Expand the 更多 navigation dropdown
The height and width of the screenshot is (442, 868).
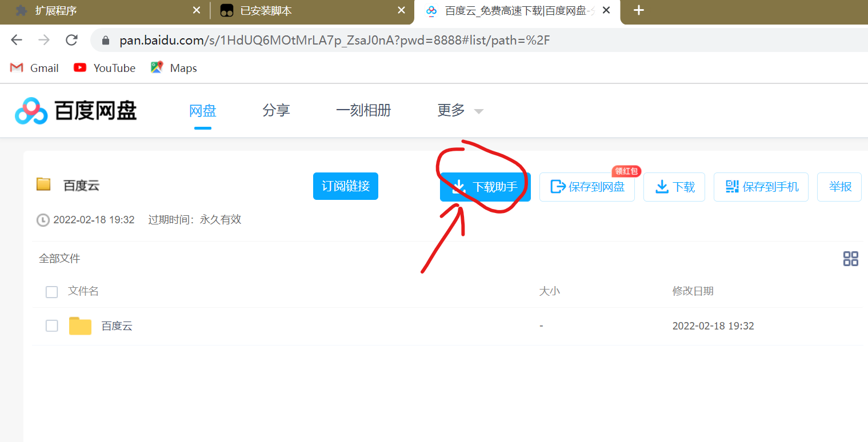[460, 110]
